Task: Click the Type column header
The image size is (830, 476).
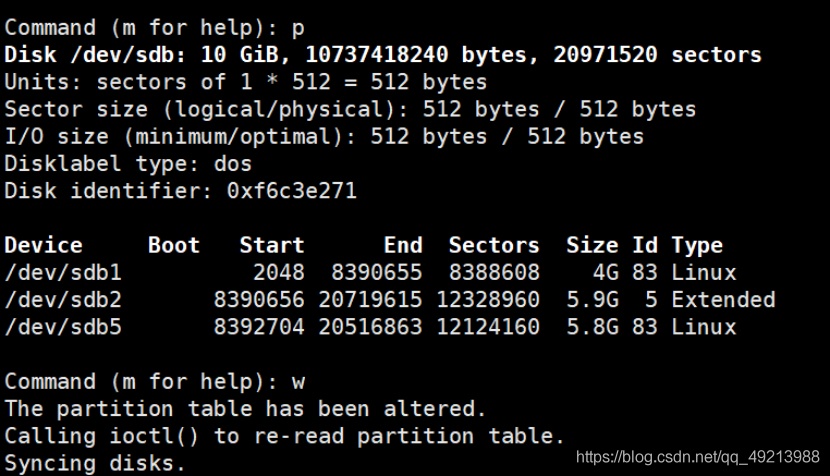Action: pos(697,246)
